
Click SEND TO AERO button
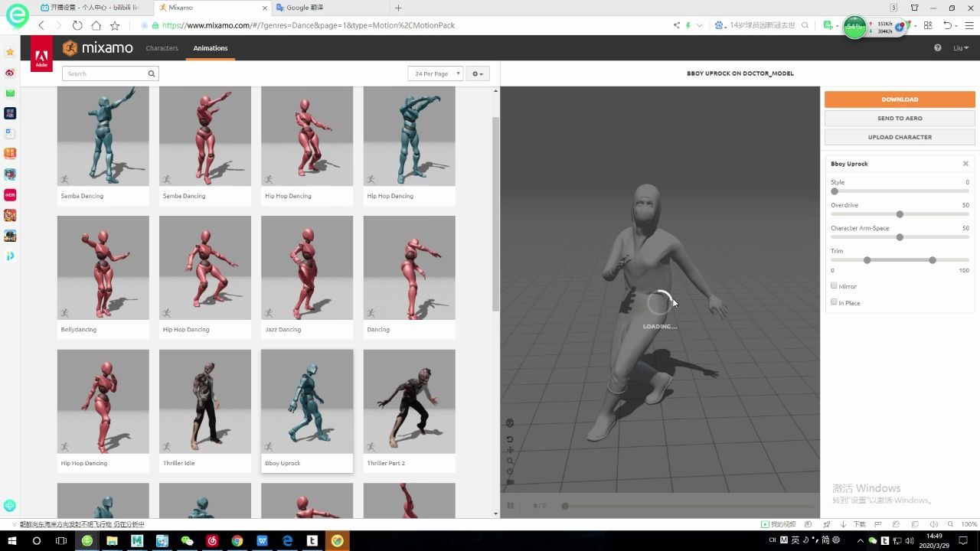(x=900, y=119)
